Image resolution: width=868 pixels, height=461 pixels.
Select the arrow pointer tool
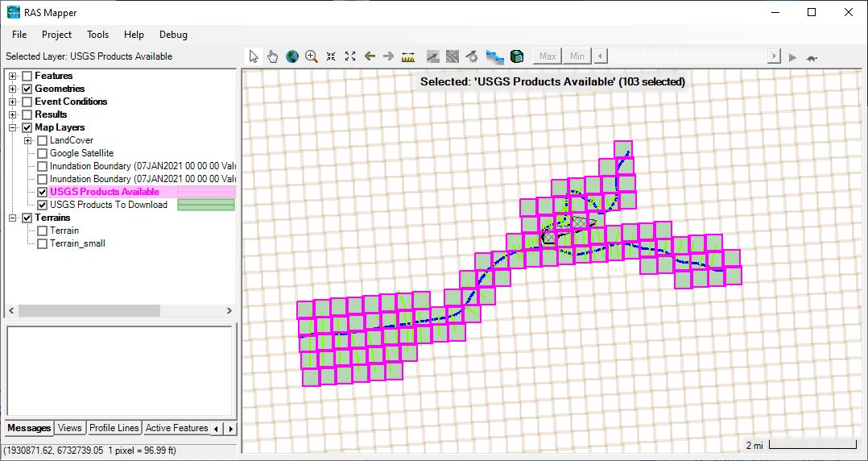pos(254,56)
